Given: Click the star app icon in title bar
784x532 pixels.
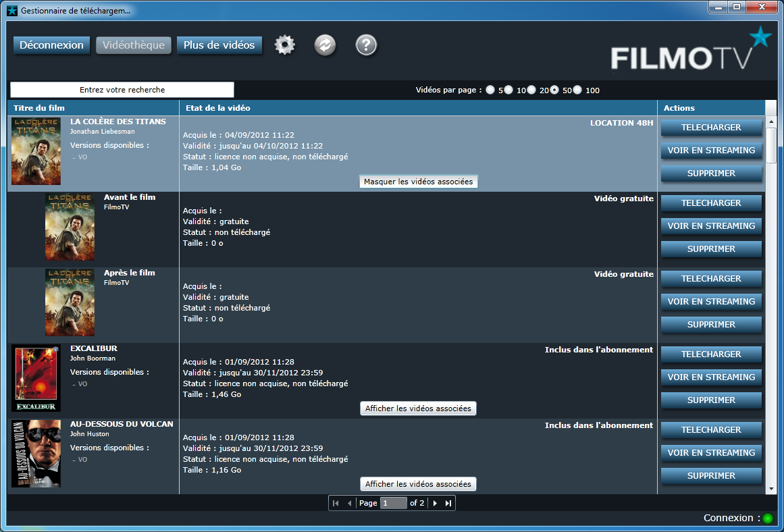Looking at the screenshot, I should (x=13, y=10).
